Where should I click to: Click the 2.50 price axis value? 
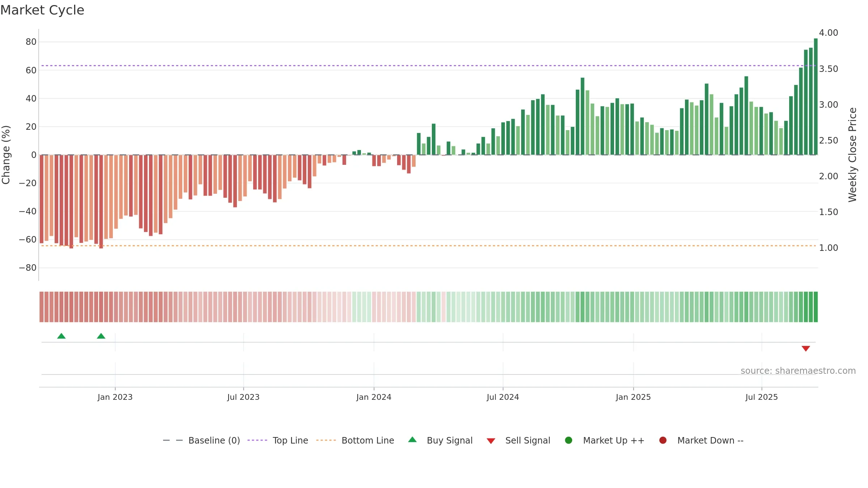click(829, 140)
